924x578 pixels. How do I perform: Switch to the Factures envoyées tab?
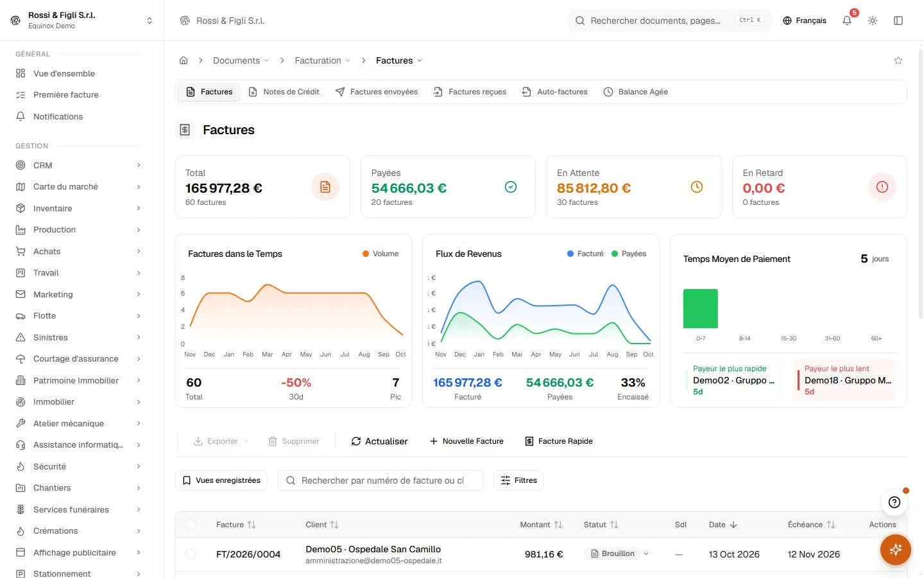(x=377, y=92)
